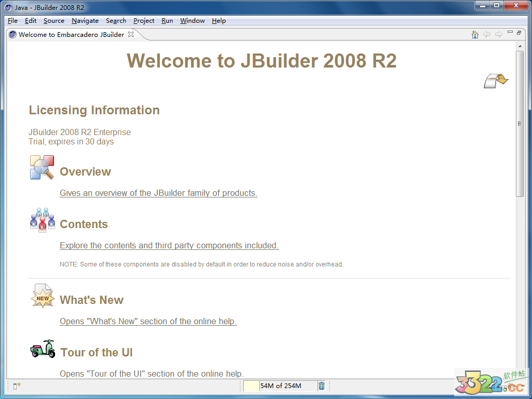
Task: Open the "Tour of the UI" help link
Action: [152, 374]
